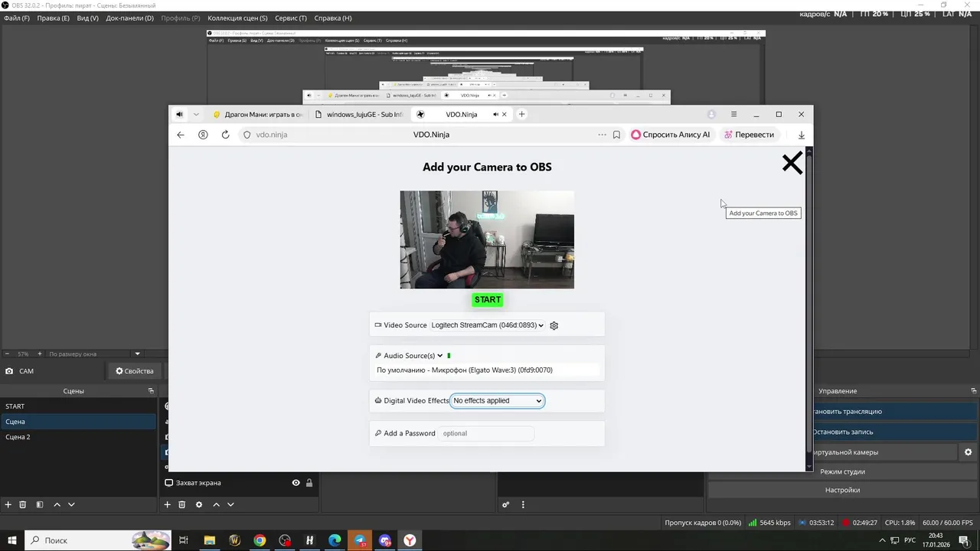
Task: Focus the Add a Password field
Action: pos(486,434)
